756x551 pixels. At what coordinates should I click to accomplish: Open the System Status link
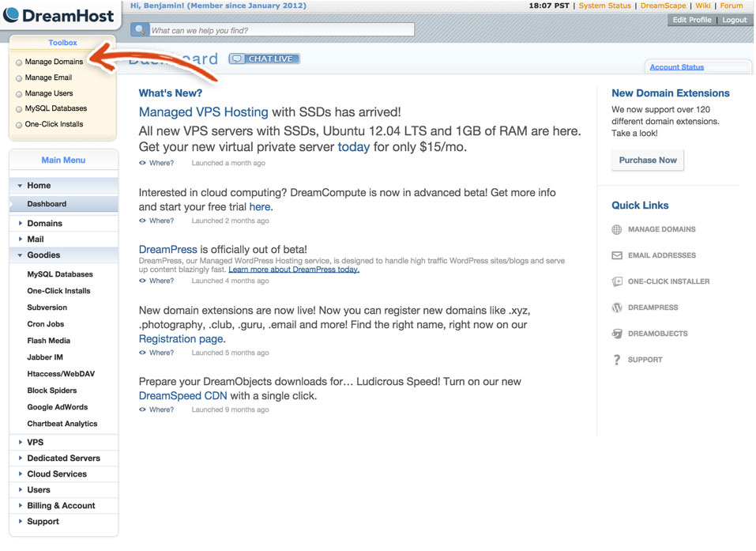coord(604,6)
